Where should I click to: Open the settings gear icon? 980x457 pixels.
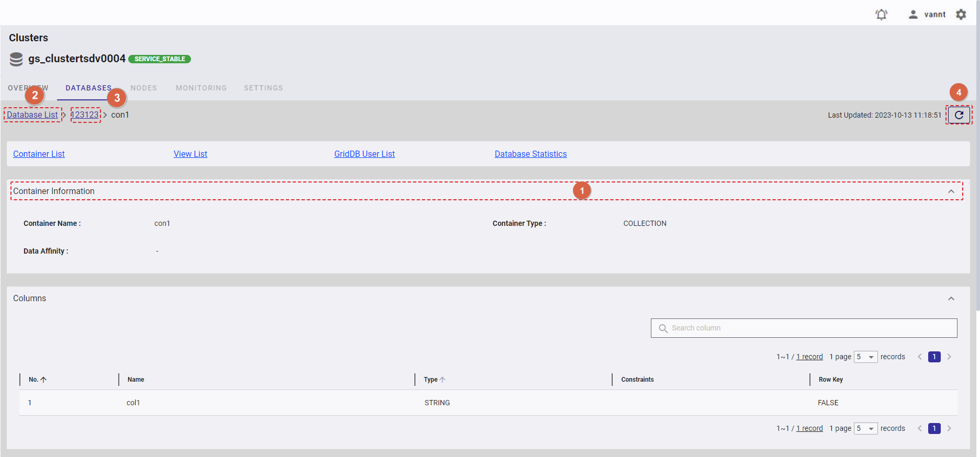tap(961, 15)
